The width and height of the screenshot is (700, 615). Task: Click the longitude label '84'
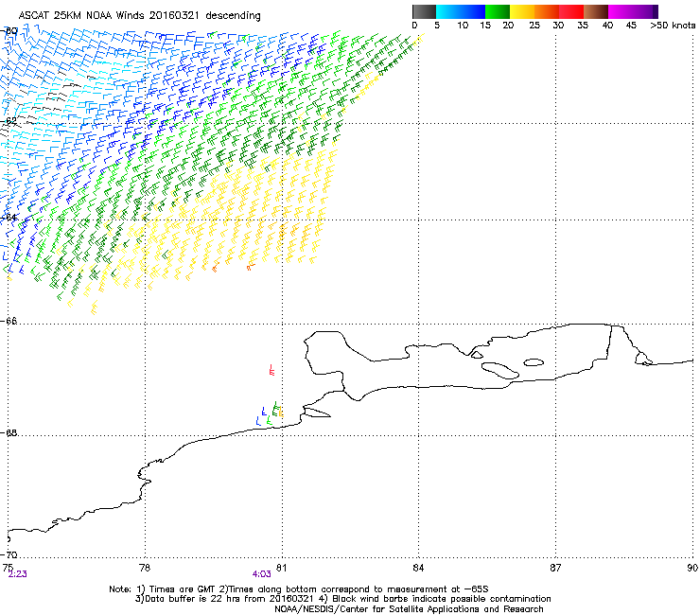(x=418, y=568)
